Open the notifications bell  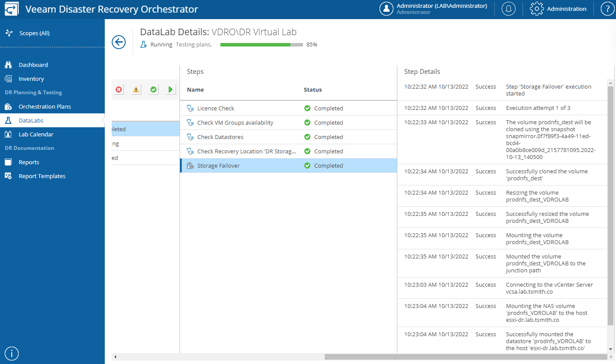[508, 9]
